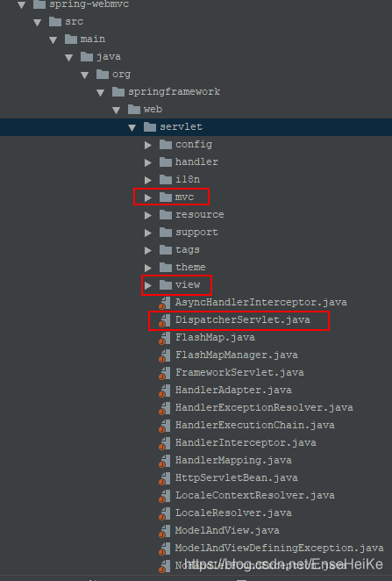
Task: Click the FrameworkServlet.java file icon
Action: pos(165,373)
